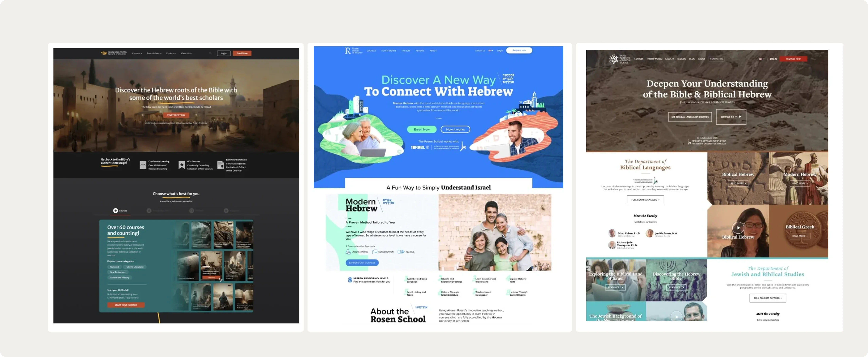Click the Israel Bible Center logo
This screenshot has height=357, width=868.
(114, 53)
